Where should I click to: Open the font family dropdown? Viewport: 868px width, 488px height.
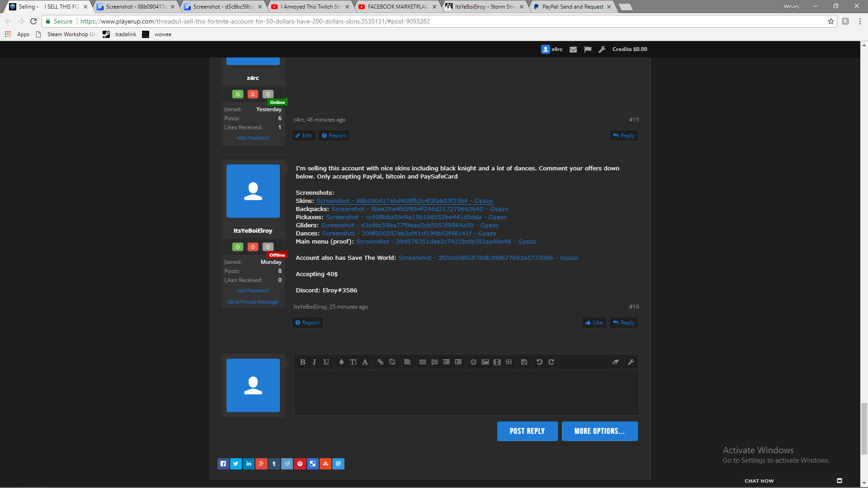[x=365, y=362]
